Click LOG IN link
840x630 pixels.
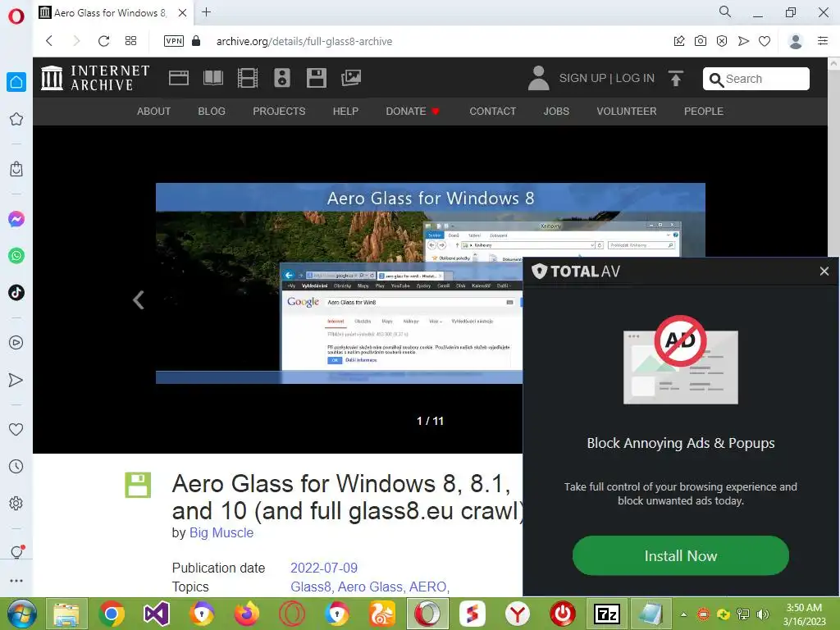(x=635, y=78)
